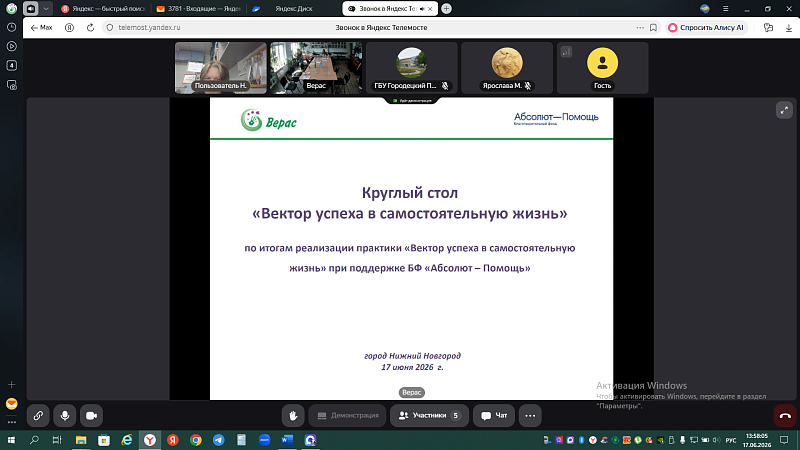Screen dimensions: 800x450
Task: Open Google Chrome from taskbar
Action: (195, 440)
